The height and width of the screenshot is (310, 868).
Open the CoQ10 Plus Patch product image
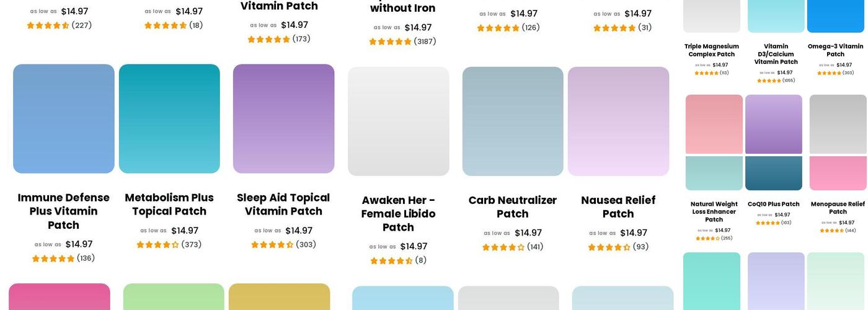[x=774, y=142]
